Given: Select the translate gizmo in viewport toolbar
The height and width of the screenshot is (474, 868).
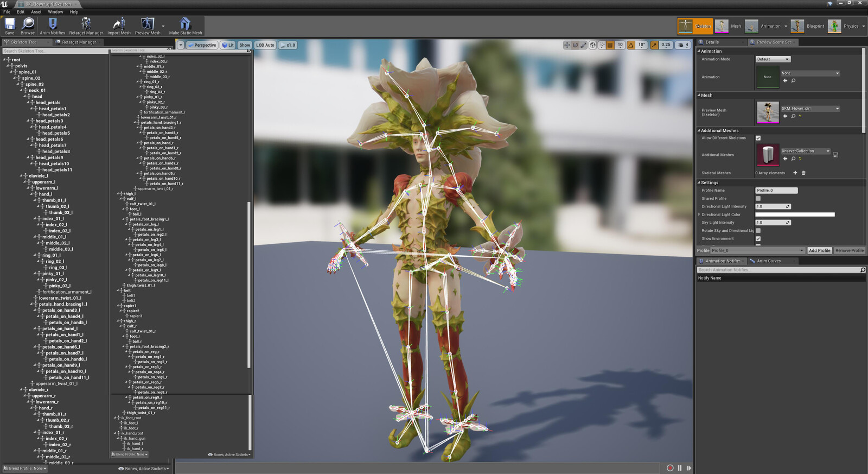Looking at the screenshot, I should pyautogui.click(x=567, y=45).
